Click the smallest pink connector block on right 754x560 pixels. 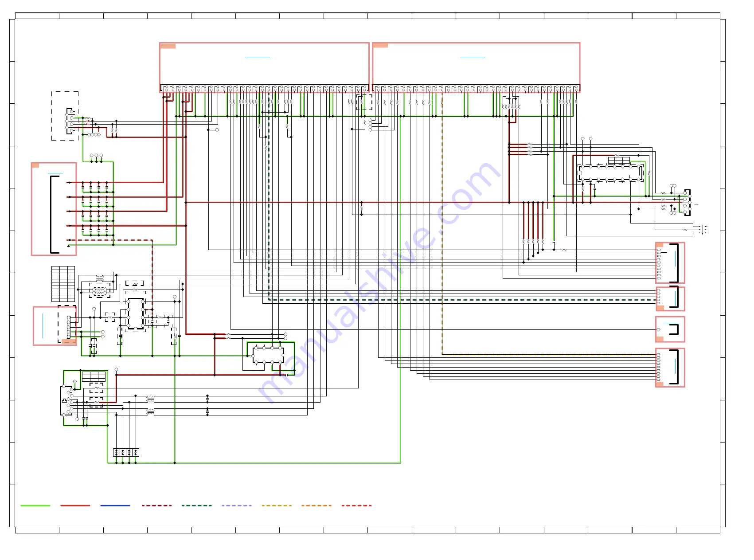(x=670, y=329)
